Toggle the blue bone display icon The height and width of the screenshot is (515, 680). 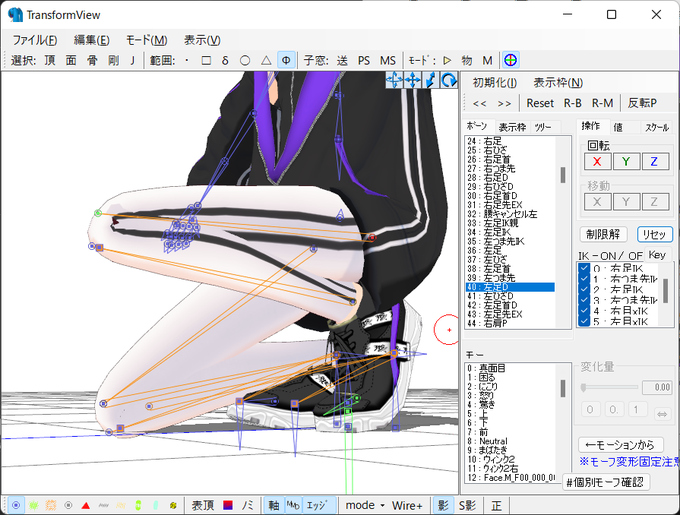point(16,505)
